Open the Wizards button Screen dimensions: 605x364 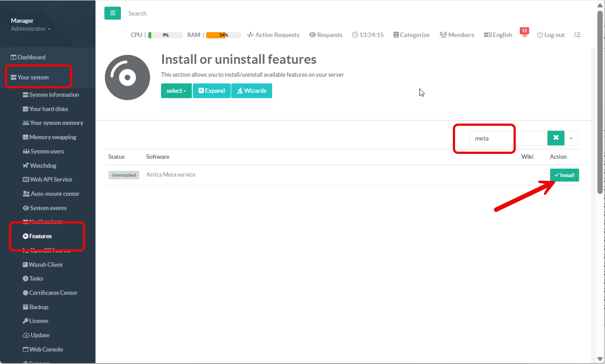click(x=251, y=91)
